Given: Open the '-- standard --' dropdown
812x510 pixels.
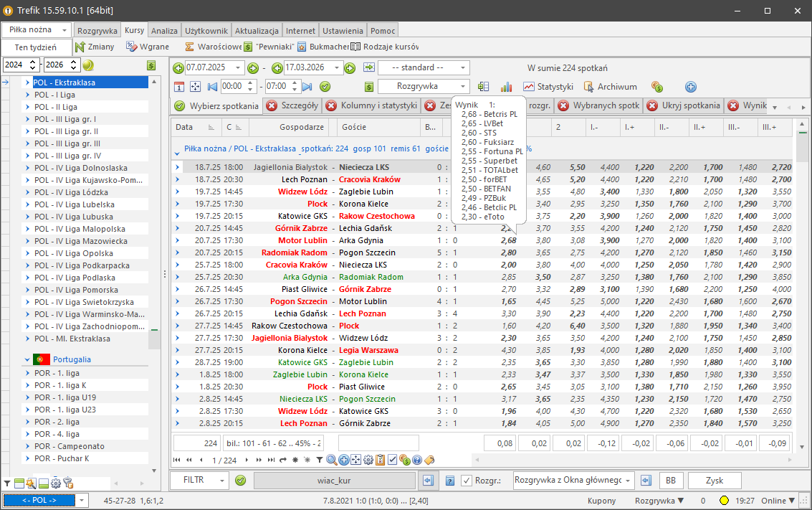Looking at the screenshot, I should coord(424,68).
